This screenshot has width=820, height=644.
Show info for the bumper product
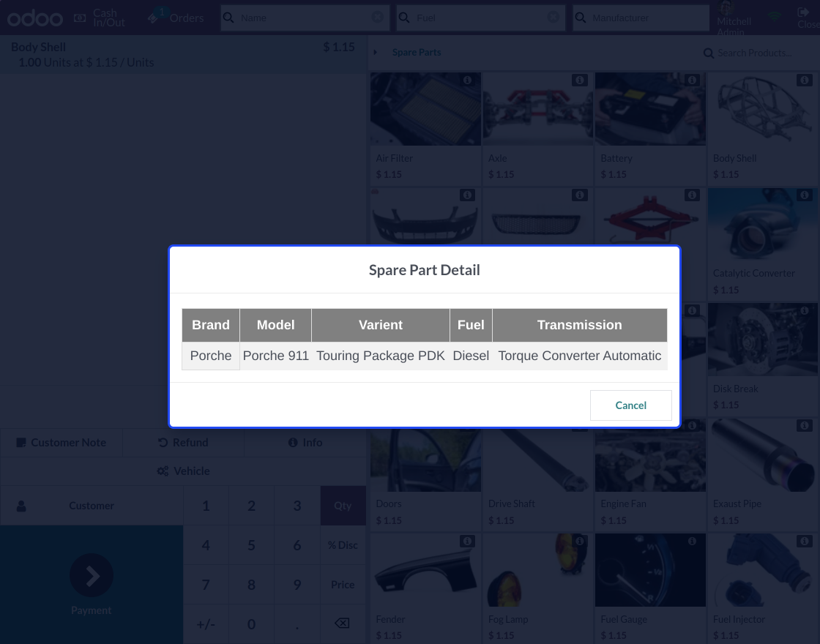[x=468, y=195]
